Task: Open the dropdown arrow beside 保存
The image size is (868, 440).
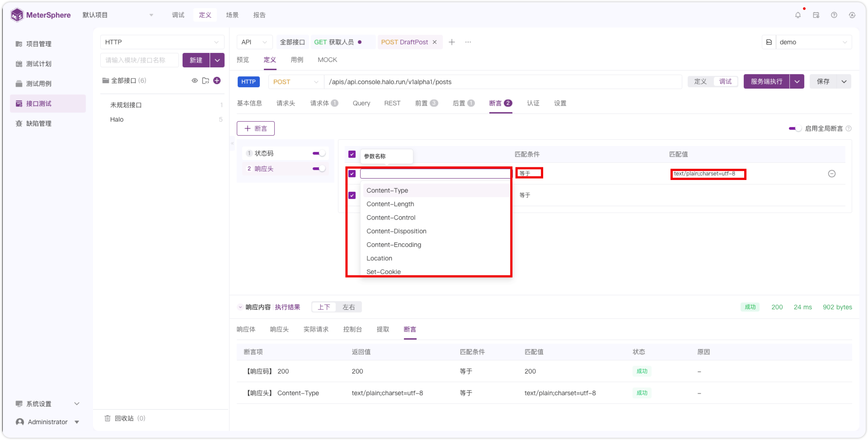Action: pyautogui.click(x=844, y=81)
